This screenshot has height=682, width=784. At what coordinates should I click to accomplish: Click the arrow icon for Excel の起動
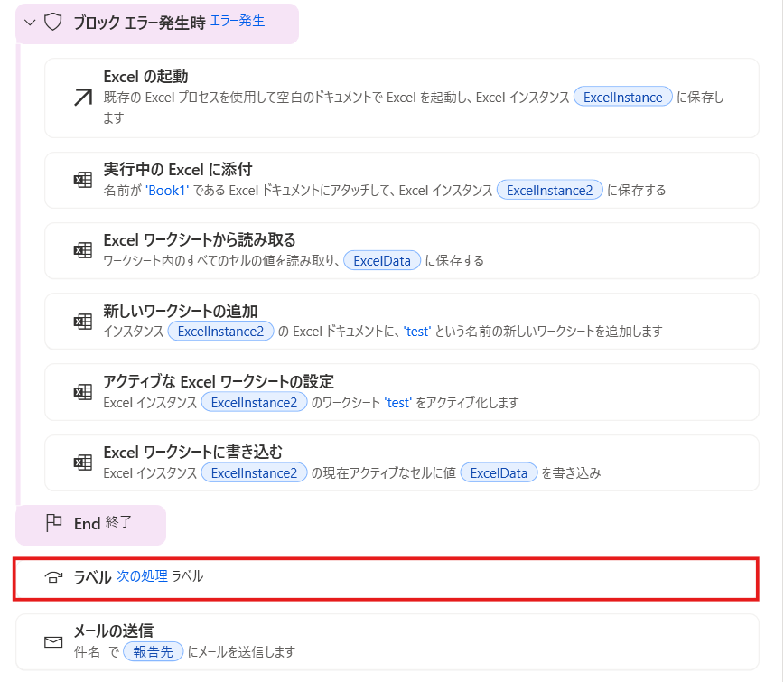[82, 98]
